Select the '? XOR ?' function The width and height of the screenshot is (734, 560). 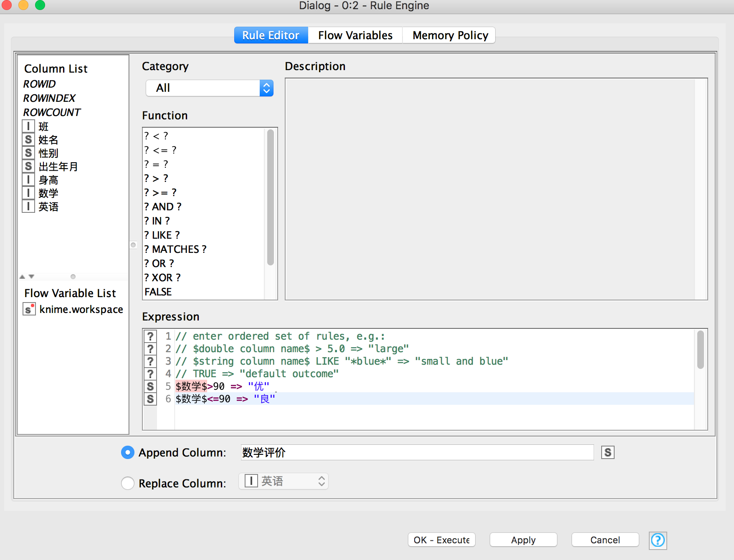click(x=162, y=277)
